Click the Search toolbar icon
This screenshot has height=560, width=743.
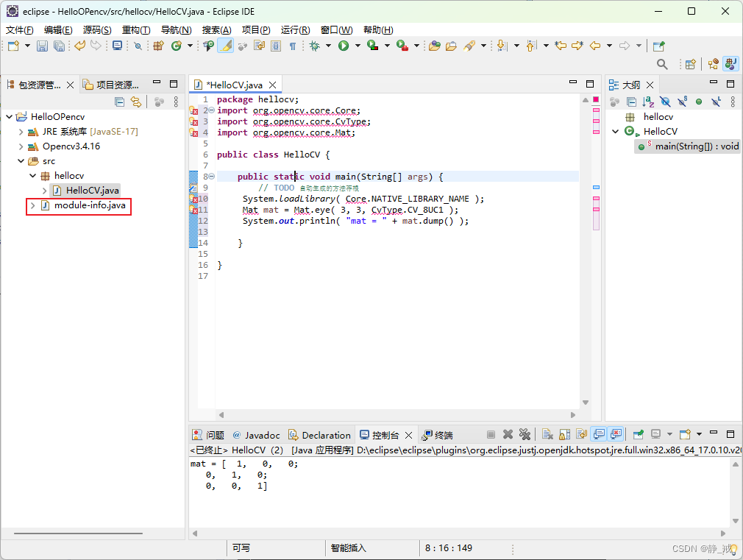click(x=662, y=64)
